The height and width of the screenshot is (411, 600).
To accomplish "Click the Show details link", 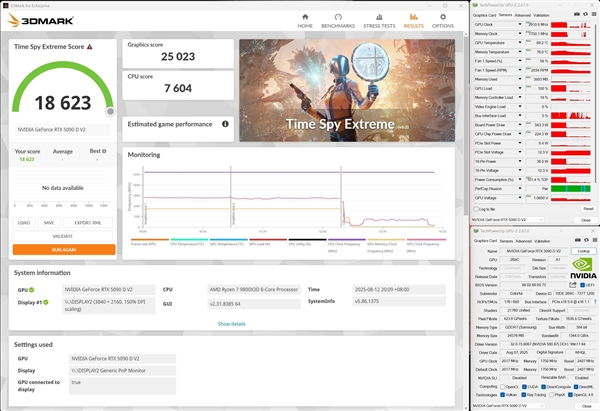I will click(231, 323).
